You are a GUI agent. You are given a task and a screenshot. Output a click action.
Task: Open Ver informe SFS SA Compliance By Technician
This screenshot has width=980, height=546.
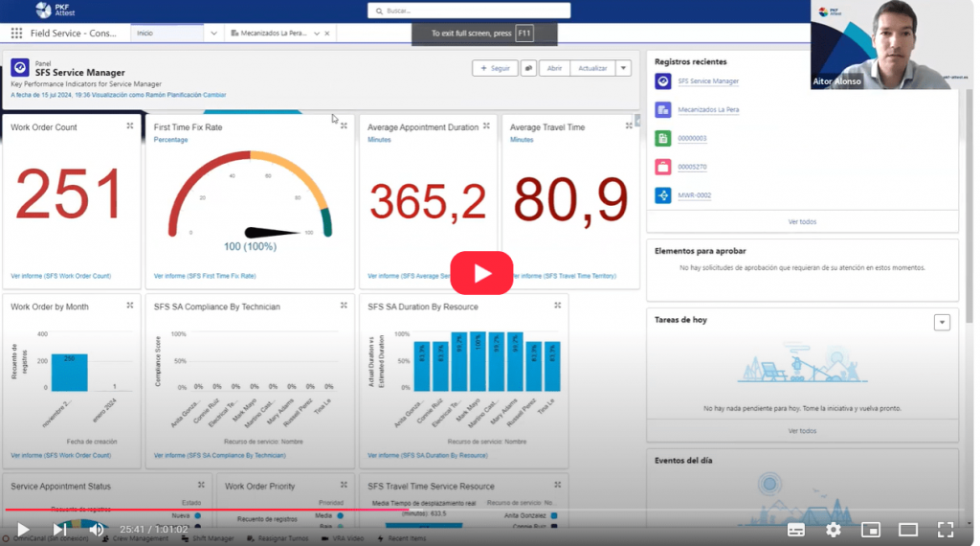tap(219, 455)
